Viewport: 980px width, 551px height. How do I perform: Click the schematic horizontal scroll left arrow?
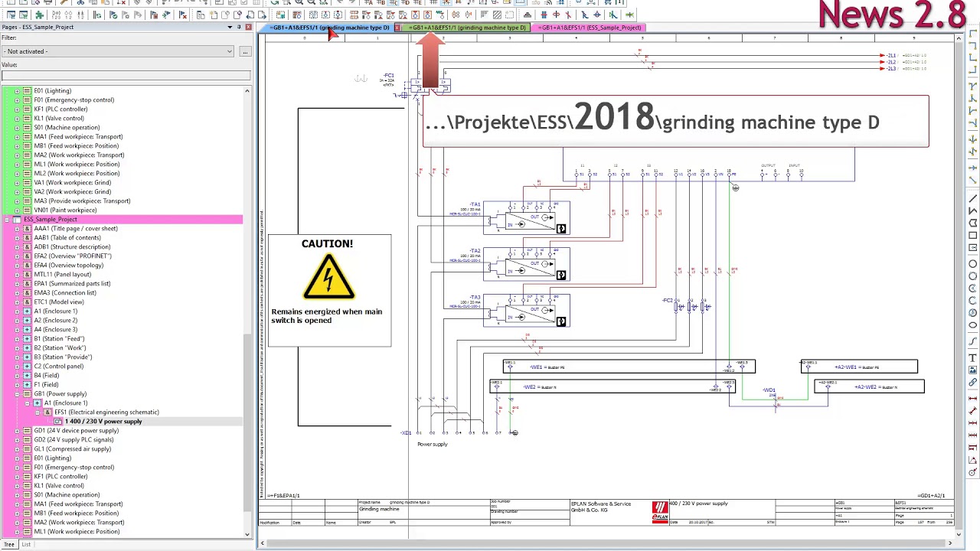pyautogui.click(x=263, y=543)
